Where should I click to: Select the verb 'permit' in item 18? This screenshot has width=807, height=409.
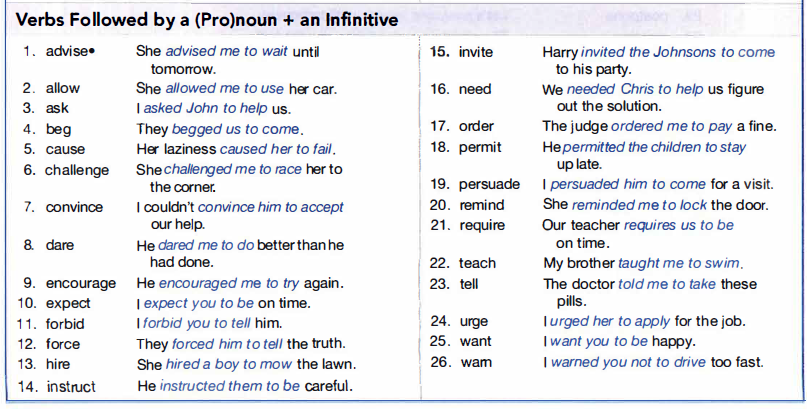click(480, 148)
